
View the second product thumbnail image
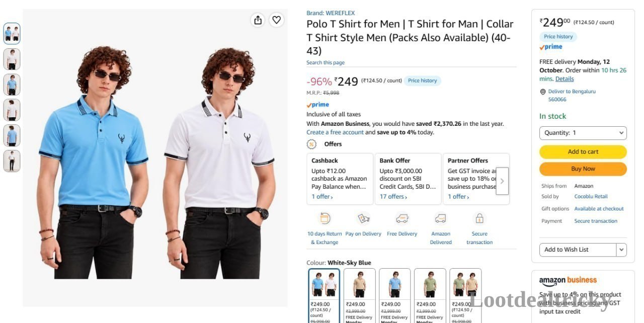point(12,59)
